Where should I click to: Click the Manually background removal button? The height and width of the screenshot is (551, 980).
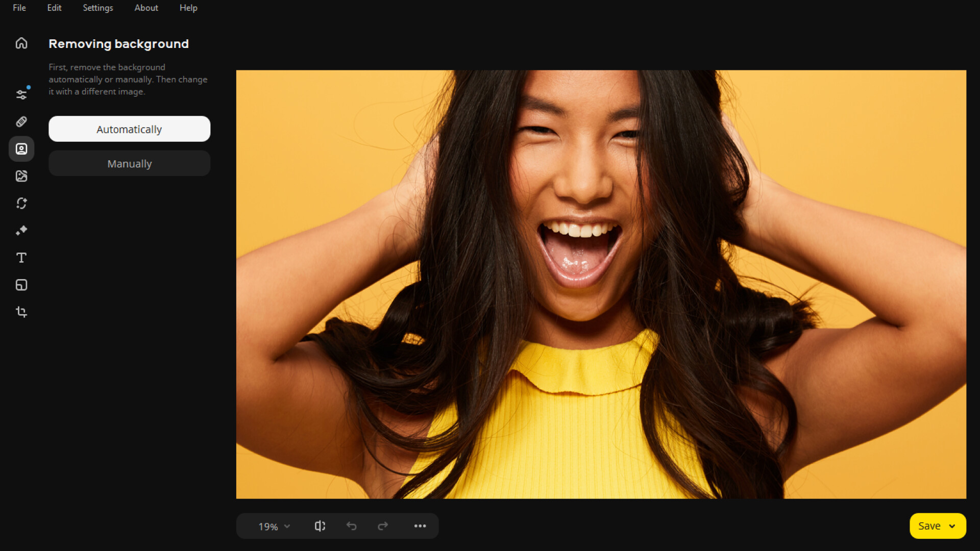click(129, 163)
